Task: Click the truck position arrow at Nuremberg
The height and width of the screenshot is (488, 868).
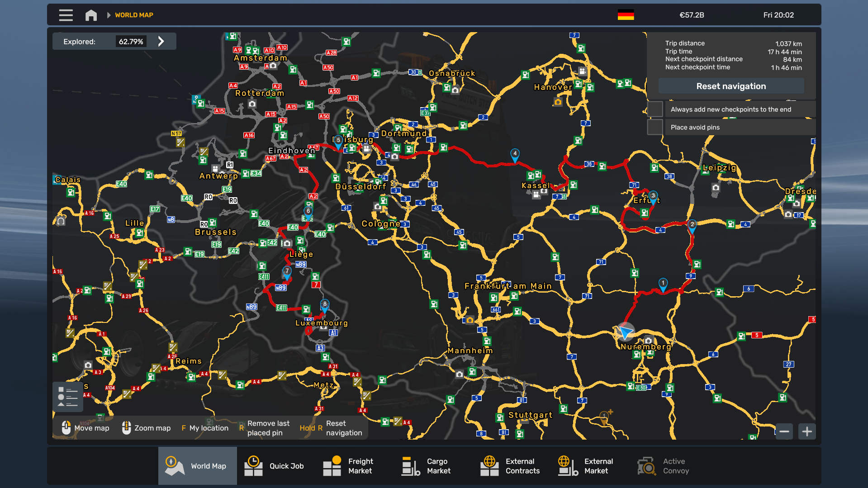Action: [626, 332]
